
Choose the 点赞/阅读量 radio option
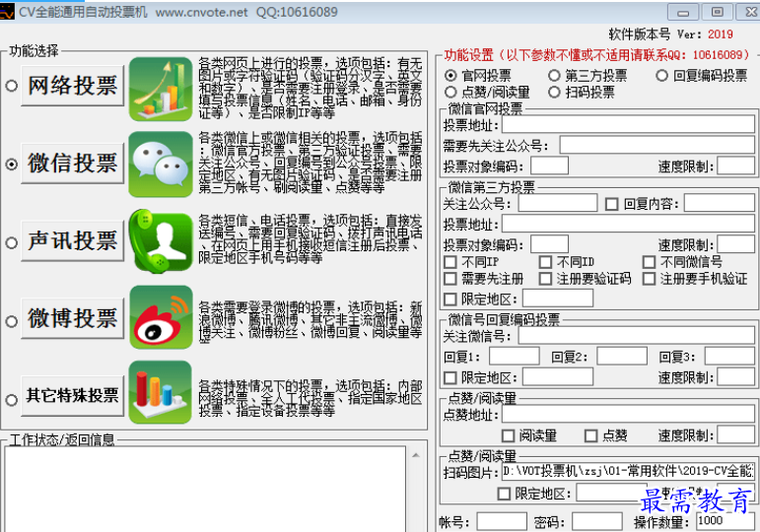pyautogui.click(x=450, y=92)
